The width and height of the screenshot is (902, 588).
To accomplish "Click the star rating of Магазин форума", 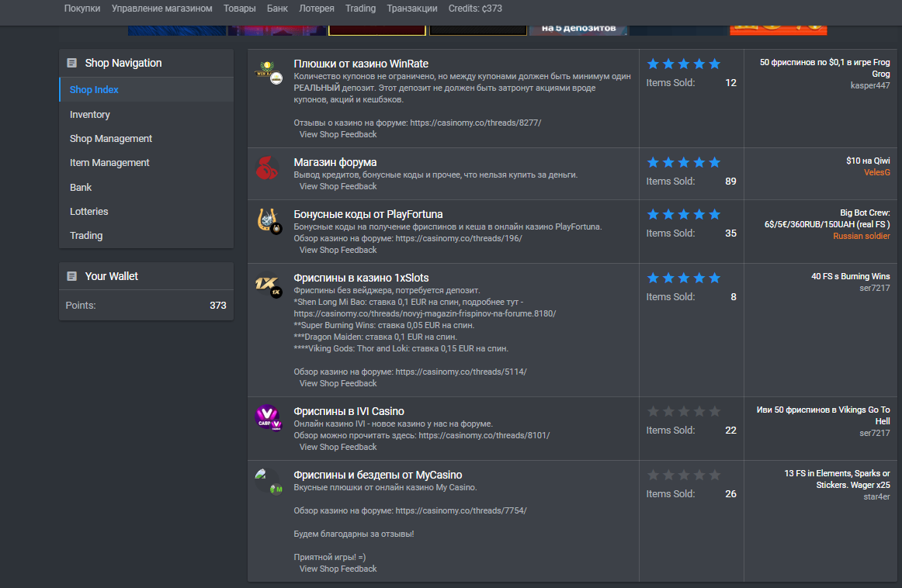I will click(683, 163).
